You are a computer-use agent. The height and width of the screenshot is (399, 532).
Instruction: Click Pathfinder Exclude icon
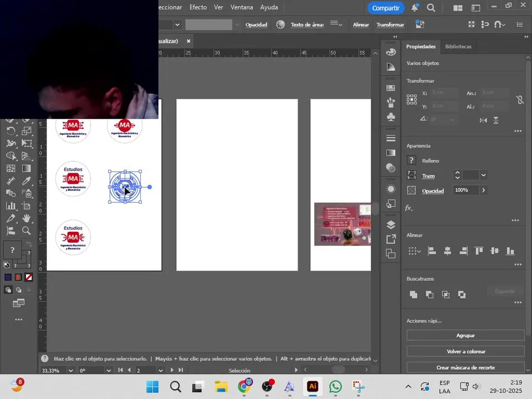click(462, 294)
